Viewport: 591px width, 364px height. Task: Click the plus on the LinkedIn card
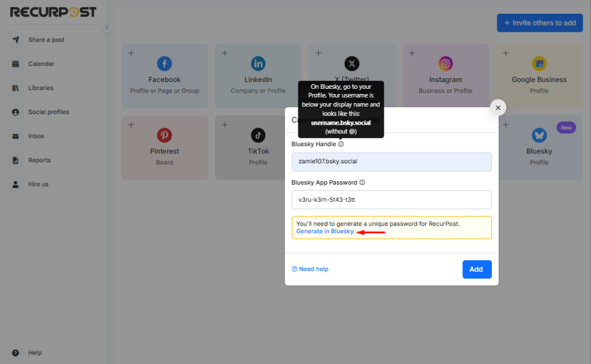tap(225, 53)
